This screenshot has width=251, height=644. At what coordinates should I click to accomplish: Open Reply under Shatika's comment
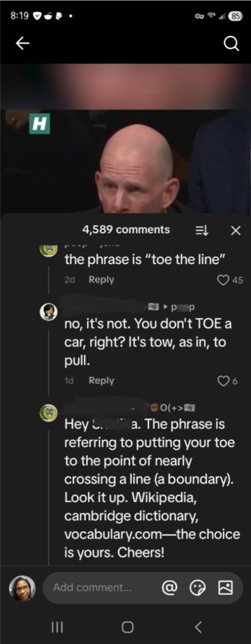tap(101, 381)
